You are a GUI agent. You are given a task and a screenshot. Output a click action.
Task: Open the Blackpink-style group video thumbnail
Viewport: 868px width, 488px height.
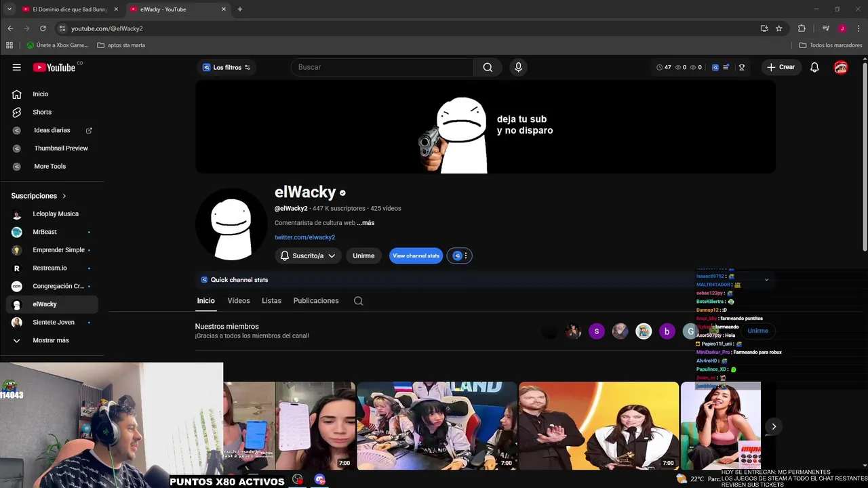coord(437,426)
